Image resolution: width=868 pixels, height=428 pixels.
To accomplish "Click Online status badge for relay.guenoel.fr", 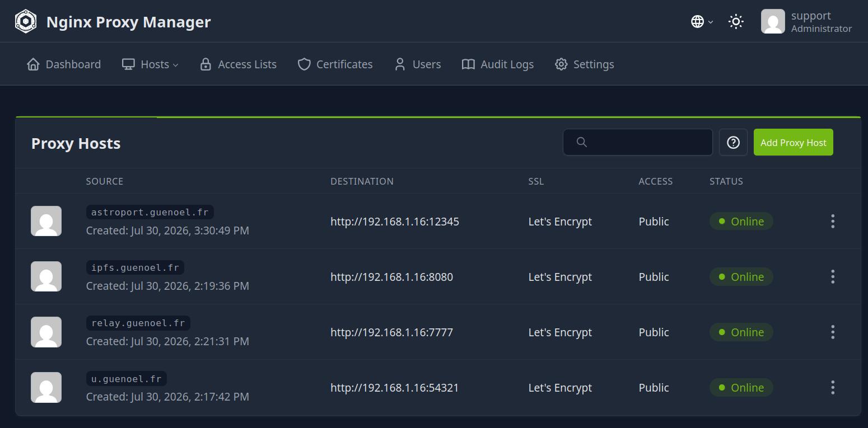I will coord(741,332).
